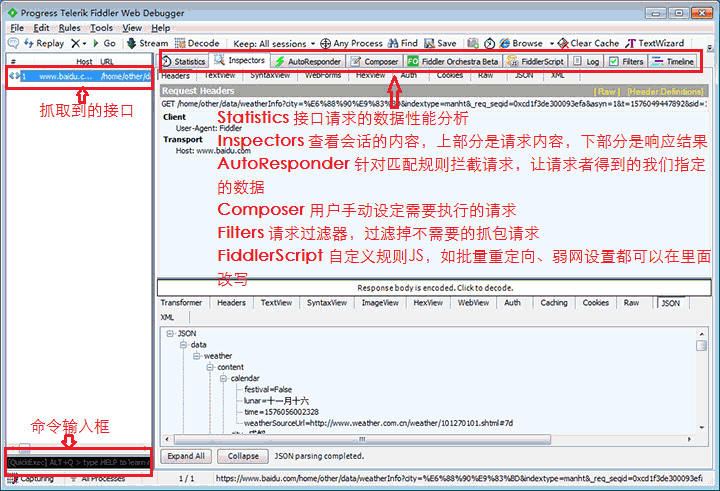Select the response ImageView tab
Image resolution: width=720 pixels, height=491 pixels.
pyautogui.click(x=380, y=303)
